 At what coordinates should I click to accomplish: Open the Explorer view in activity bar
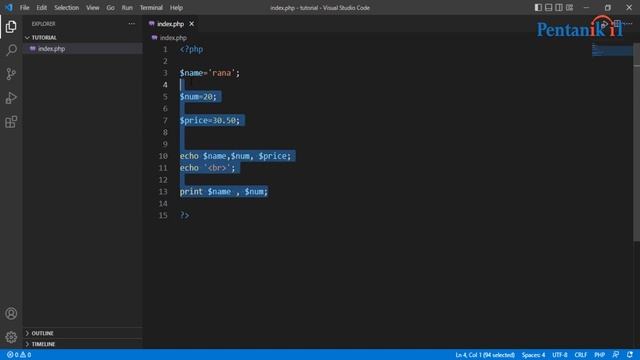point(11,27)
